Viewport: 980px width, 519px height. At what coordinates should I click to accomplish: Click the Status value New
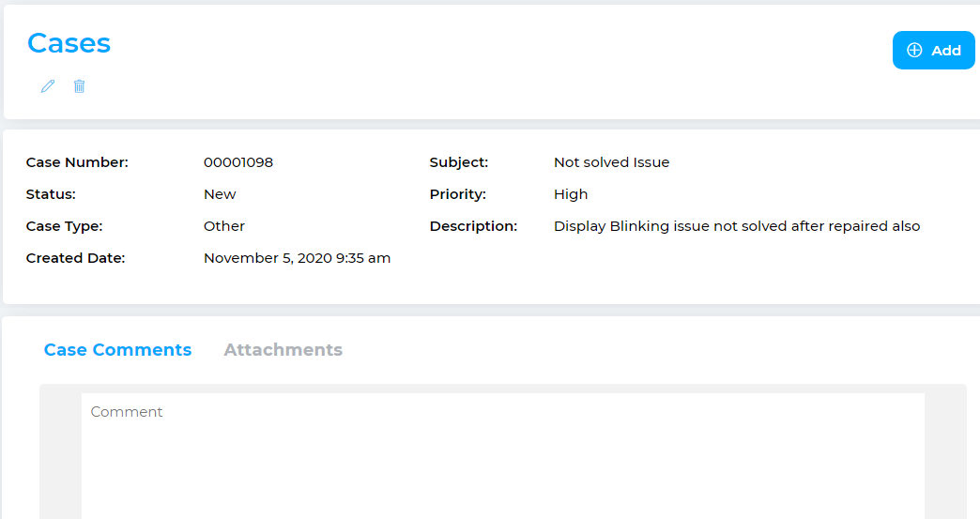pos(220,194)
